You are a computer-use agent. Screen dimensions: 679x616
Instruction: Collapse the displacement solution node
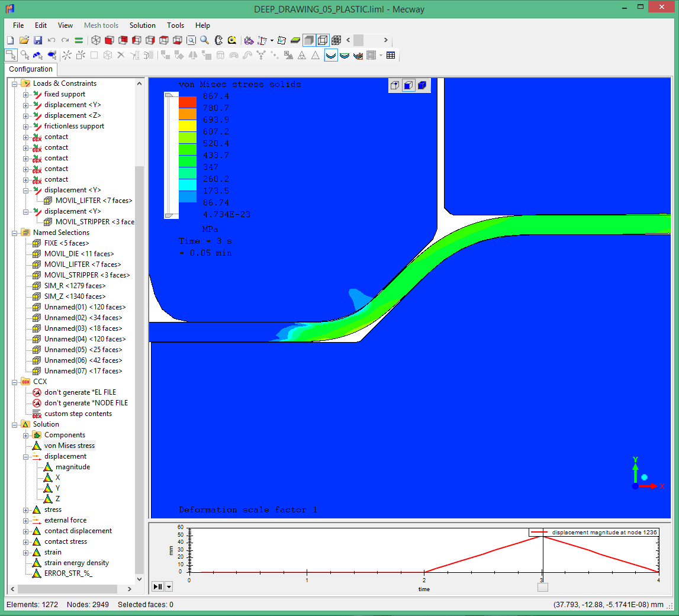(26, 457)
